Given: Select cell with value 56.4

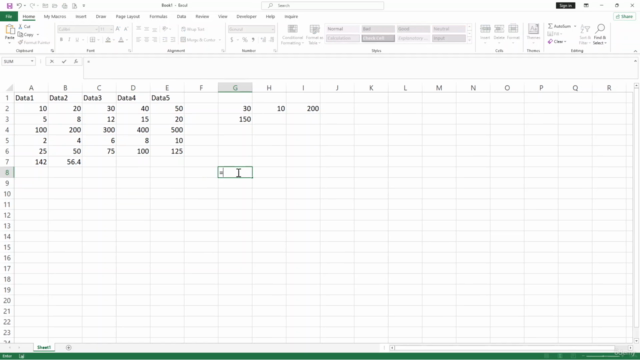Looking at the screenshot, I should click(x=65, y=162).
